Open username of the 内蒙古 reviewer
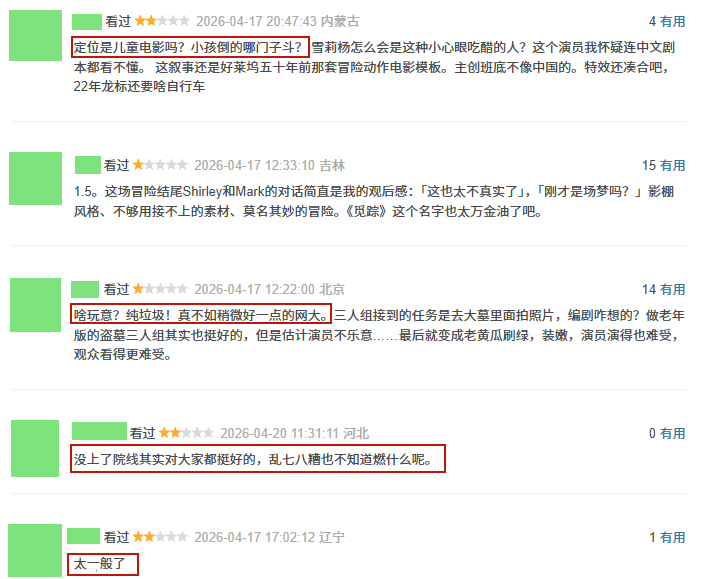 [87, 21]
